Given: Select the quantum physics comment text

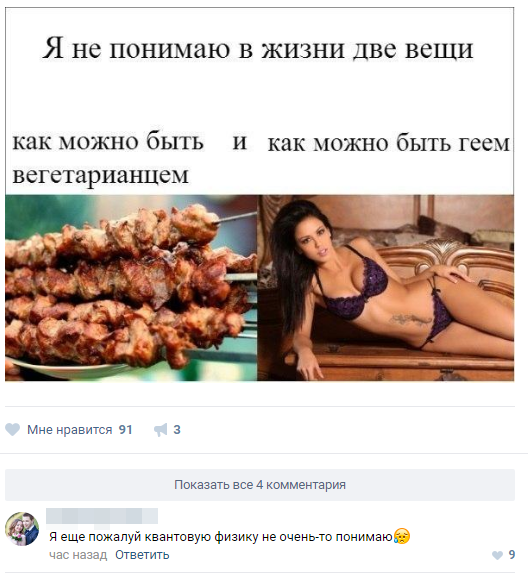Looking at the screenshot, I should coord(221,537).
